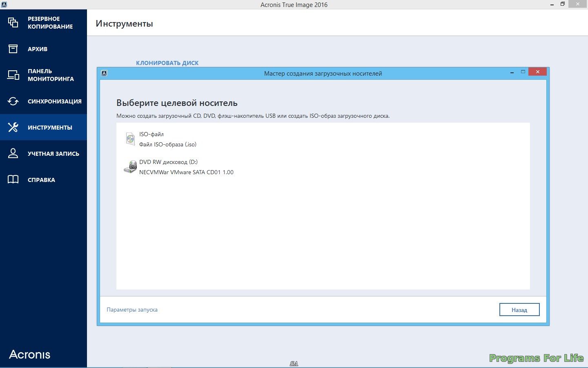588x368 pixels.
Task: Open АРХИВ section
Action: [x=43, y=49]
